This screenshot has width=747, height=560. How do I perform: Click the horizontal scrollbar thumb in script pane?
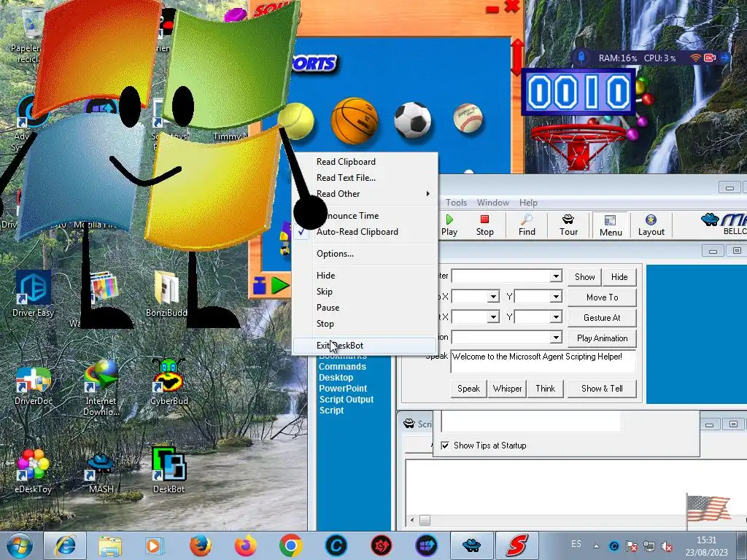425,521
